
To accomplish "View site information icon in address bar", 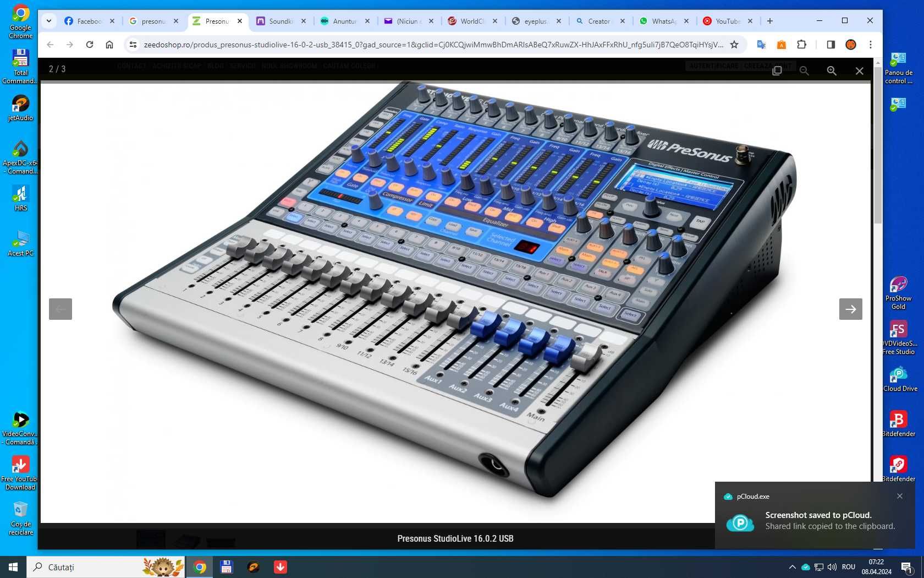I will (x=133, y=45).
